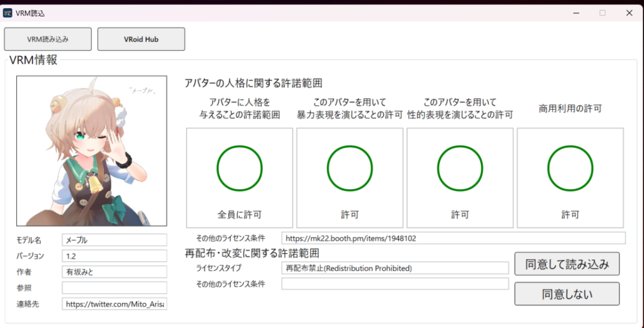The height and width of the screenshot is (328, 644).
Task: Click 暴力表現を演じることの許可 heading
Action: [x=350, y=108]
